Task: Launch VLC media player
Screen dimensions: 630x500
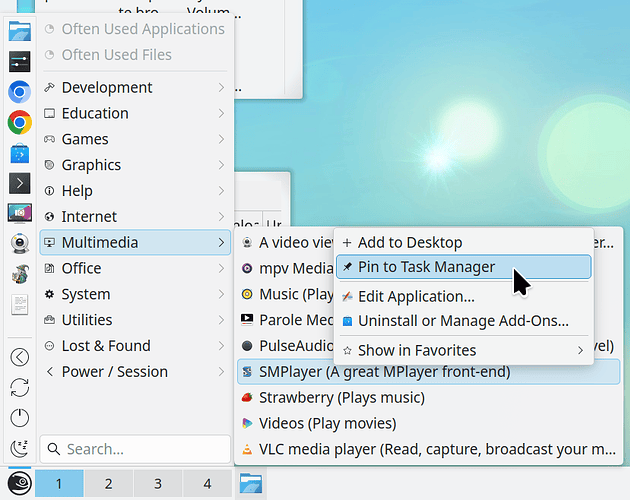Action: (x=428, y=449)
